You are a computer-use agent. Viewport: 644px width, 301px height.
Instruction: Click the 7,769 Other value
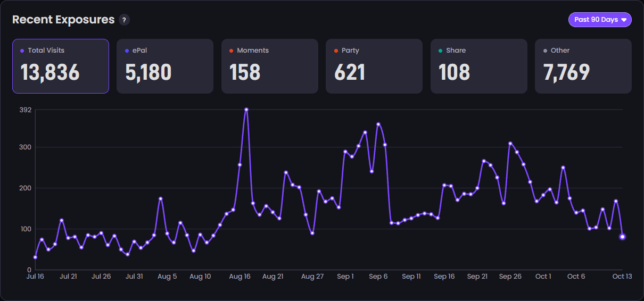click(566, 73)
